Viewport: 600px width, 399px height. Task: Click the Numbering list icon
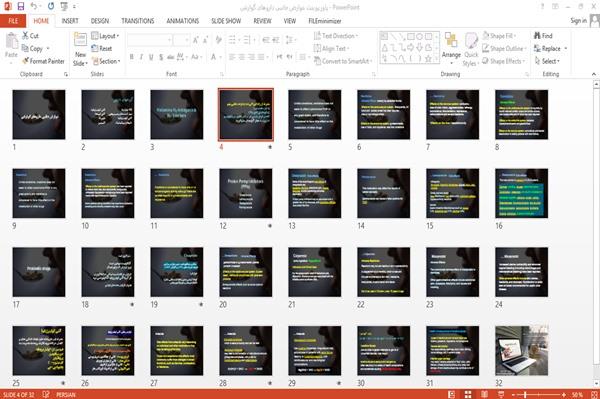click(x=247, y=40)
